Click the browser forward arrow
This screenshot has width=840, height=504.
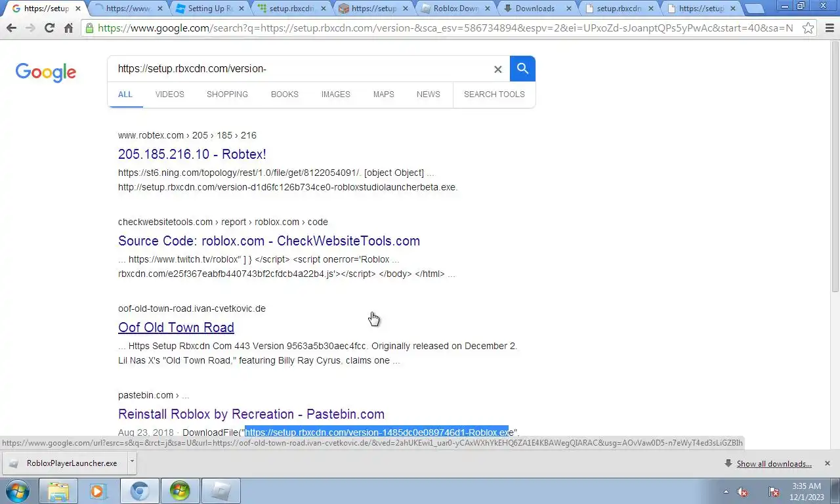point(30,28)
